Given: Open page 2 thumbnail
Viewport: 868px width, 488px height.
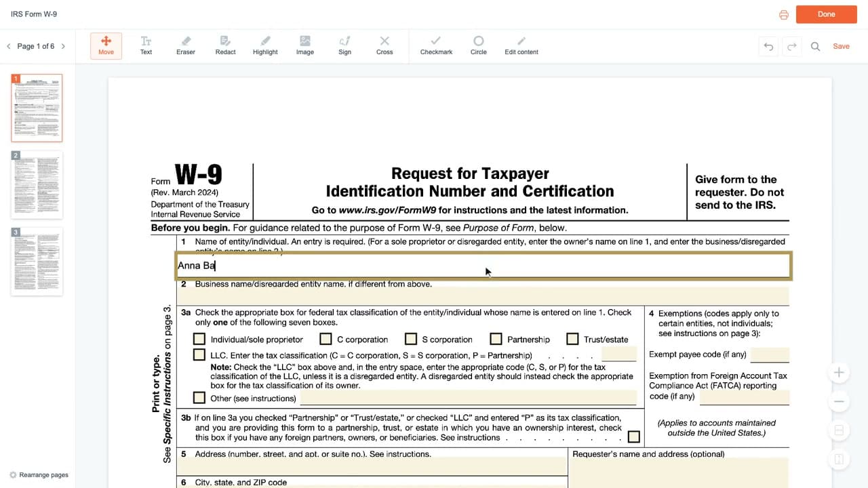Looking at the screenshot, I should [37, 184].
